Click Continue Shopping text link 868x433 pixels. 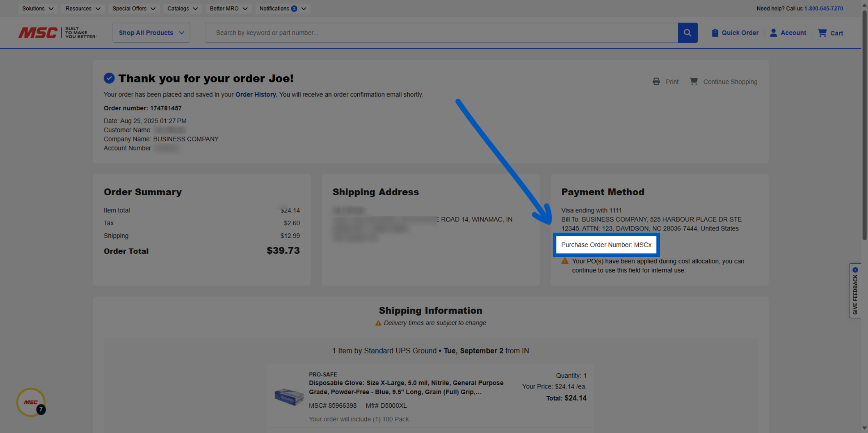730,82
